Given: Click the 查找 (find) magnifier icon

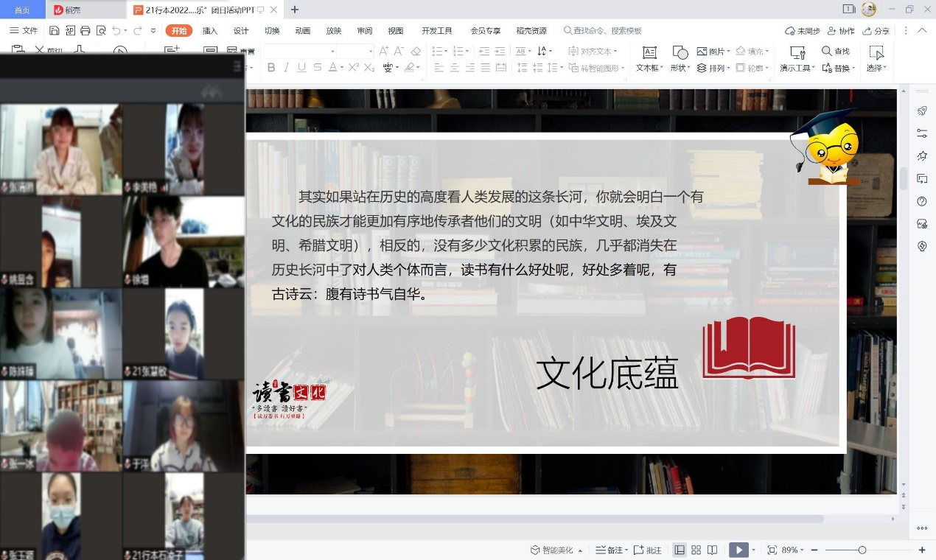Looking at the screenshot, I should (x=826, y=52).
